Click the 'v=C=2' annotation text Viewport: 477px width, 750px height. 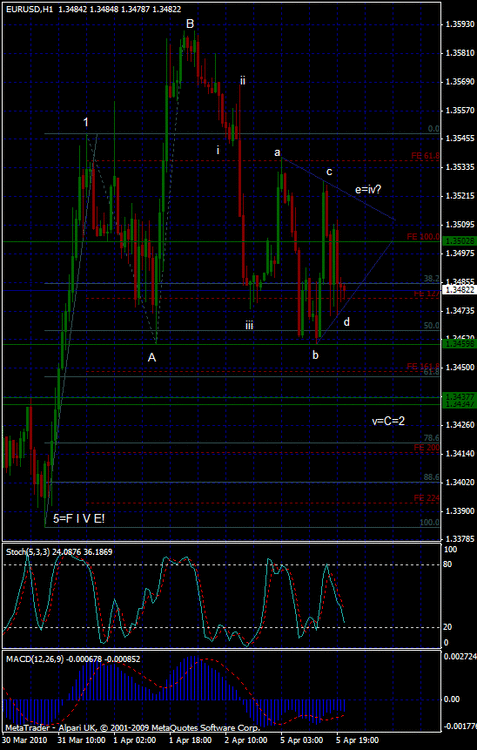coord(389,421)
